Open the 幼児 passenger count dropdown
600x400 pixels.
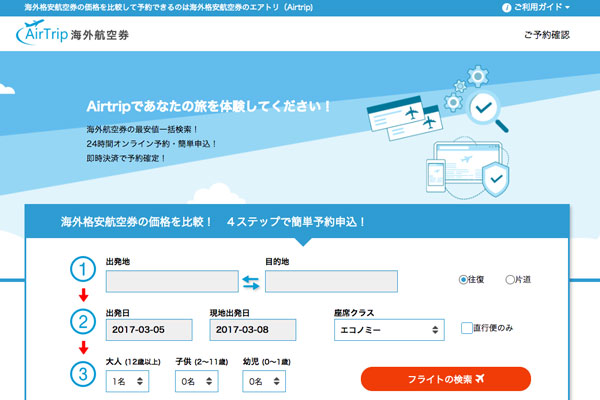264,381
